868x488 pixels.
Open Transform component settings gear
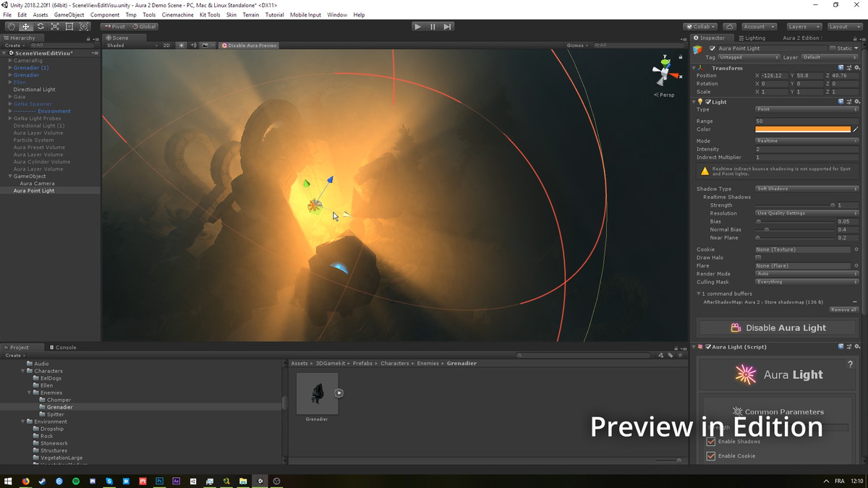pos(856,68)
